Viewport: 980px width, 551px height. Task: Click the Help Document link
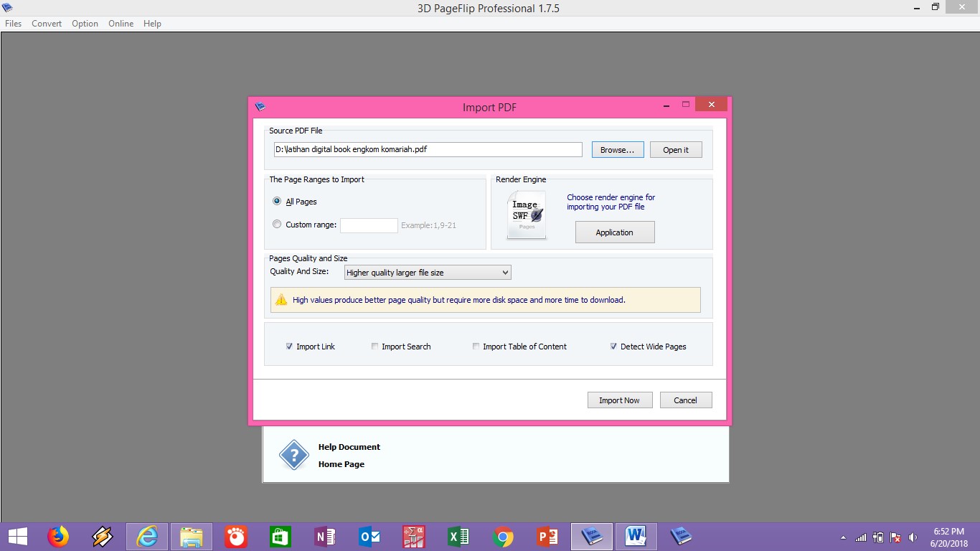pyautogui.click(x=349, y=447)
